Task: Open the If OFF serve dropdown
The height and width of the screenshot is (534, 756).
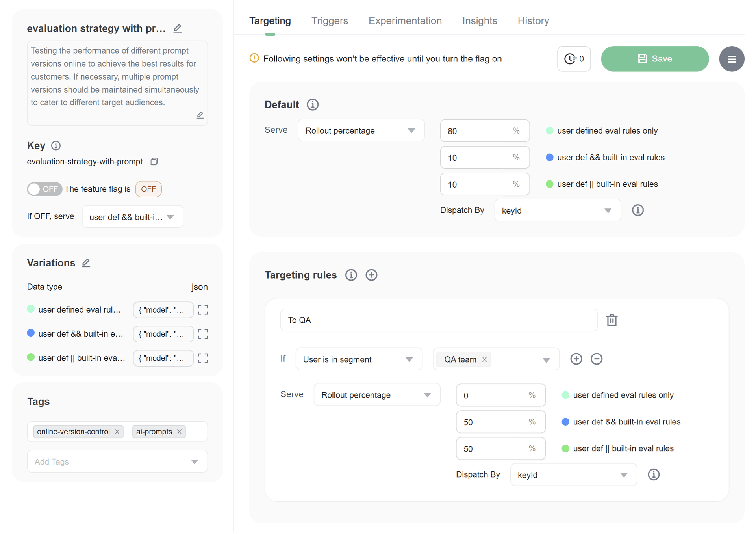Action: 132,217
